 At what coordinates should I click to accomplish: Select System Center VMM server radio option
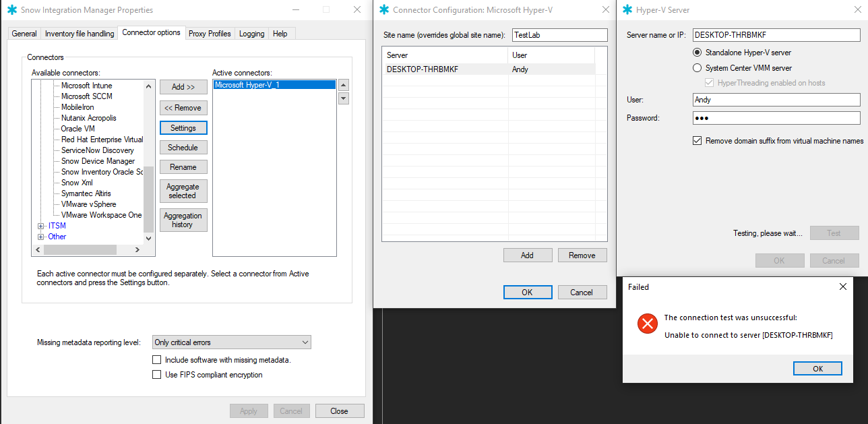(x=697, y=68)
